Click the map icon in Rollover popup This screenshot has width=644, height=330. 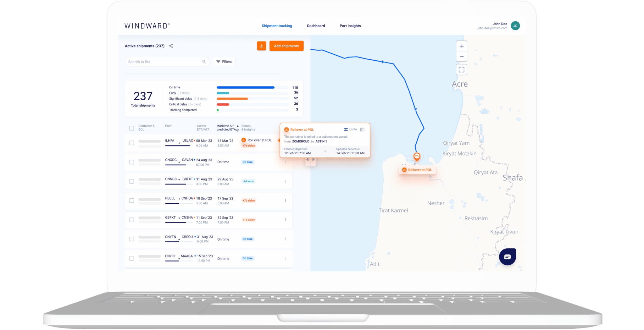[x=362, y=129]
